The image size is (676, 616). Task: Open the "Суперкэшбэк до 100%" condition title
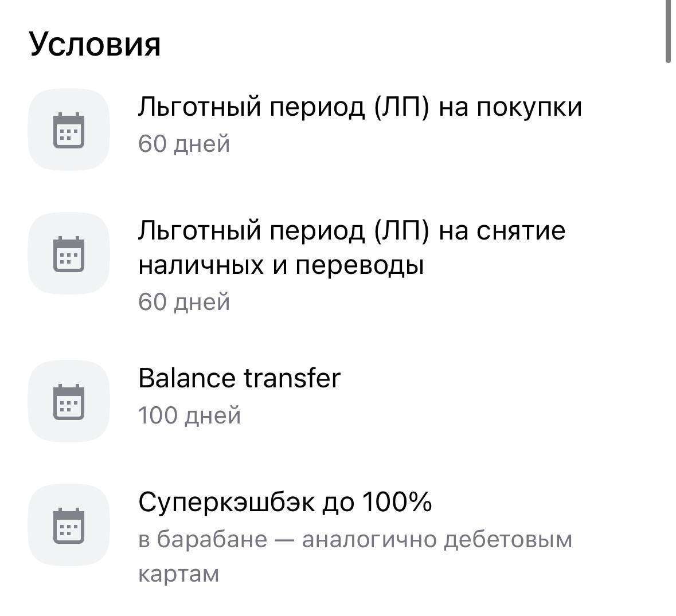pos(284,503)
